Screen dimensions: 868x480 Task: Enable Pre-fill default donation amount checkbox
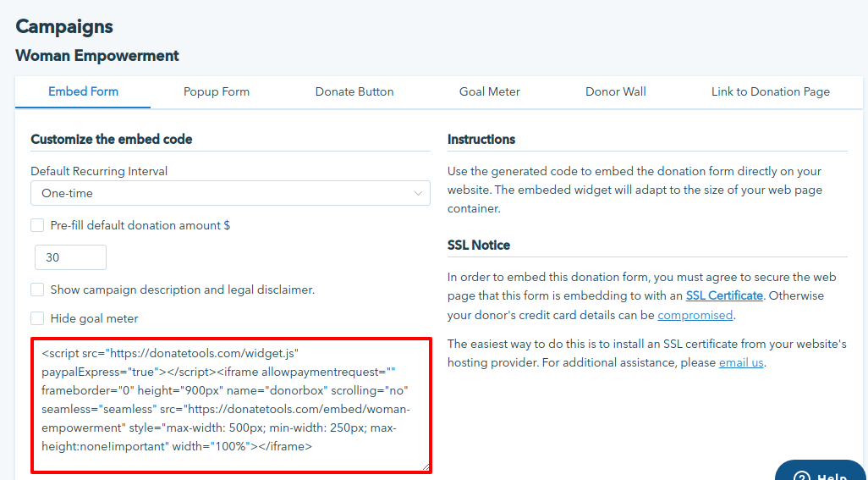(37, 225)
